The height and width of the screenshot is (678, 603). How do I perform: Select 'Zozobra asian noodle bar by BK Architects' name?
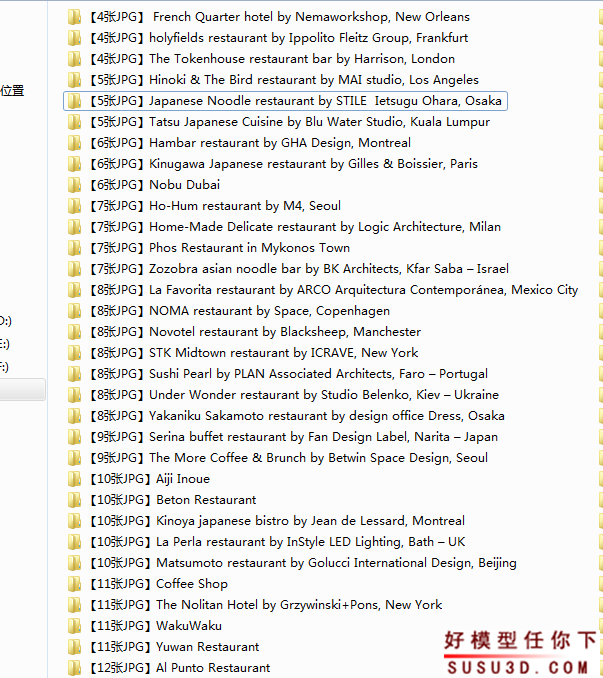point(329,269)
